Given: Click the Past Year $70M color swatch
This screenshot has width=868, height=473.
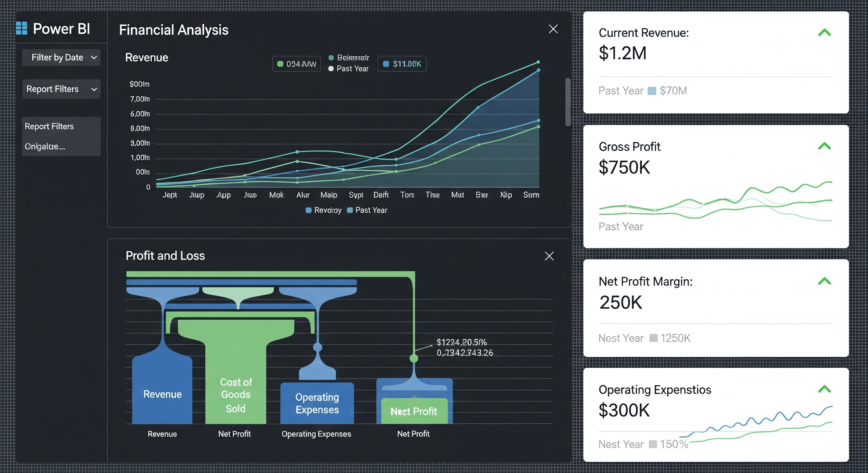Looking at the screenshot, I should coord(652,91).
